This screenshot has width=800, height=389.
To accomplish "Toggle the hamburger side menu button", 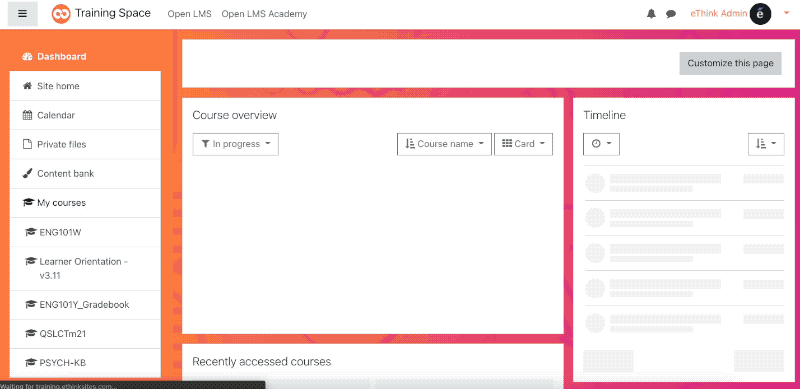I will click(x=22, y=14).
